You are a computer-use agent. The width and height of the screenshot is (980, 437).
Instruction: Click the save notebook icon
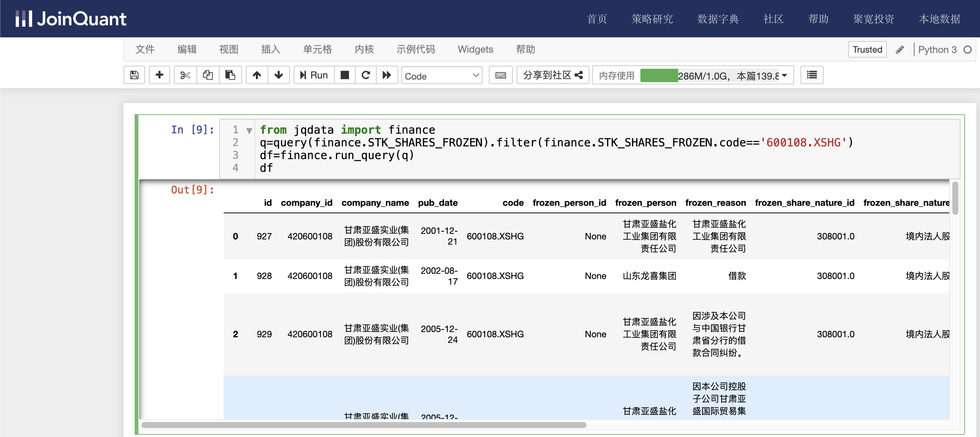click(x=134, y=75)
